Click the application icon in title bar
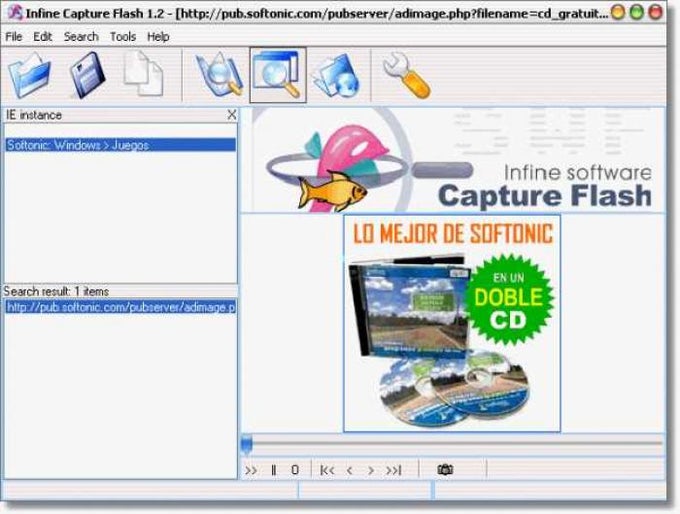This screenshot has height=514, width=680. (15, 13)
